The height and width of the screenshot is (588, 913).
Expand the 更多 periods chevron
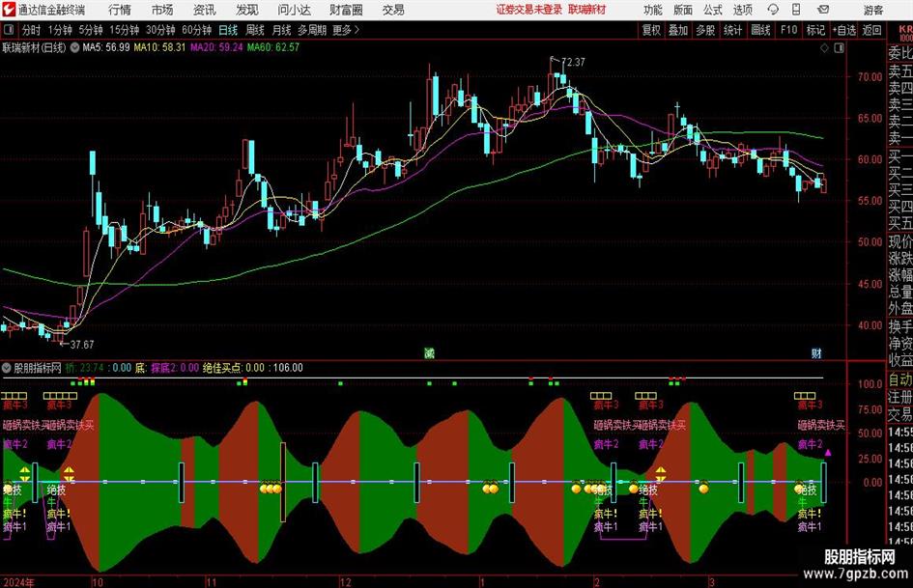point(346,30)
